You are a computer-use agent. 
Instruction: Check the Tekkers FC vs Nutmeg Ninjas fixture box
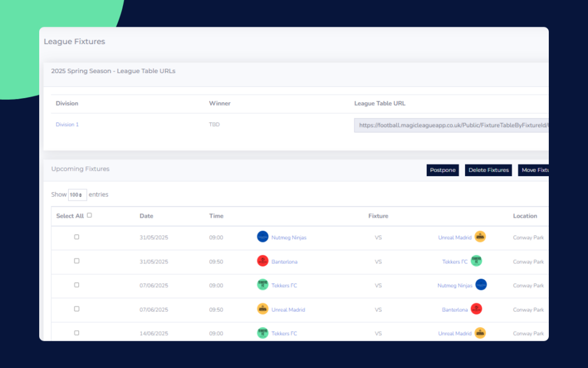[77, 285]
